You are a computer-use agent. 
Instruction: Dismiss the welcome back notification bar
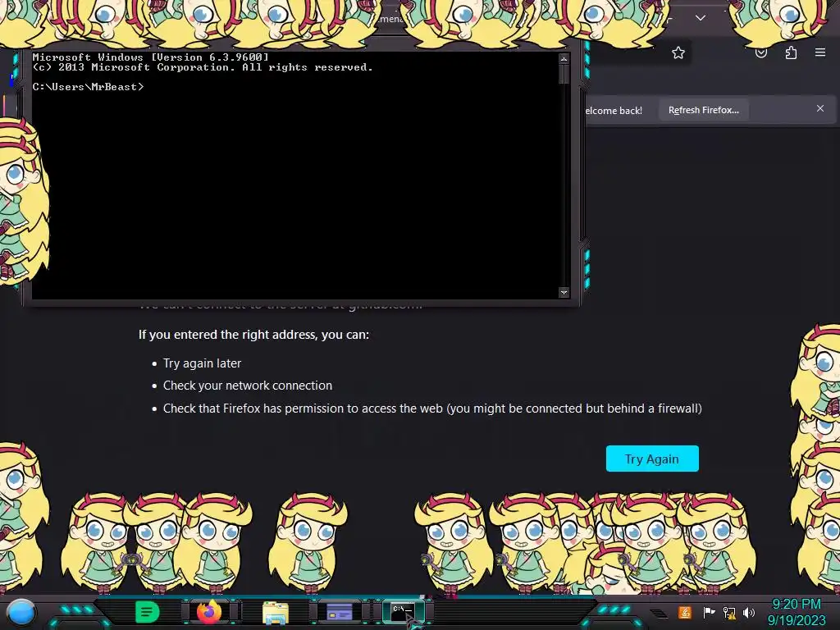pyautogui.click(x=820, y=108)
